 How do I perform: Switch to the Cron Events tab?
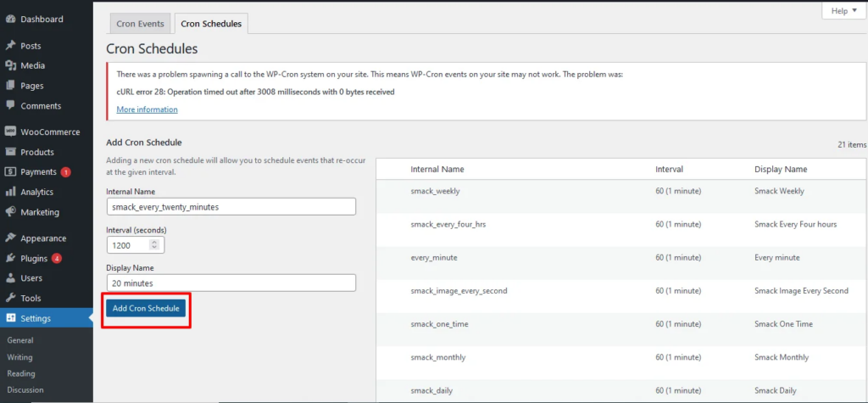click(x=140, y=24)
